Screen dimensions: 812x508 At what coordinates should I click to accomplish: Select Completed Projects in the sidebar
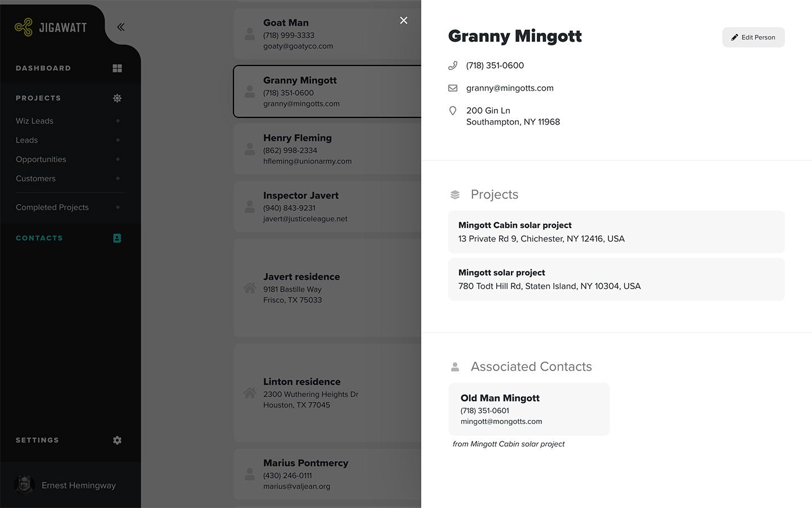tap(52, 207)
